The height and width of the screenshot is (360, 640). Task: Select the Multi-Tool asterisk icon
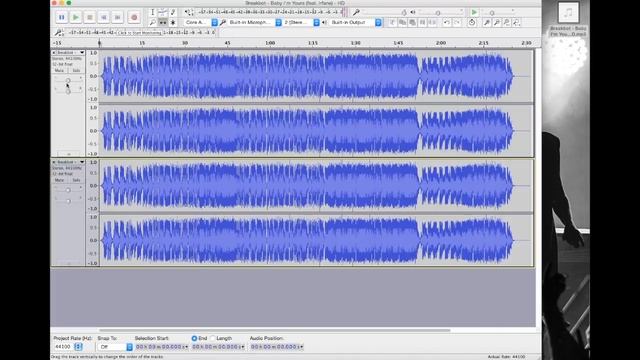coord(173,22)
